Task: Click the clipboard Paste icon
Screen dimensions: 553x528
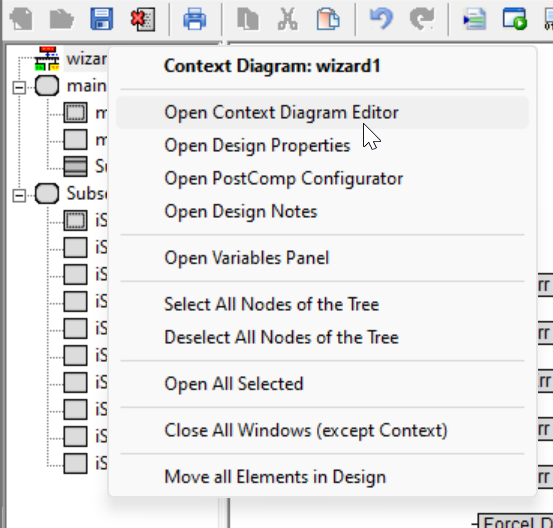Action: click(x=328, y=19)
